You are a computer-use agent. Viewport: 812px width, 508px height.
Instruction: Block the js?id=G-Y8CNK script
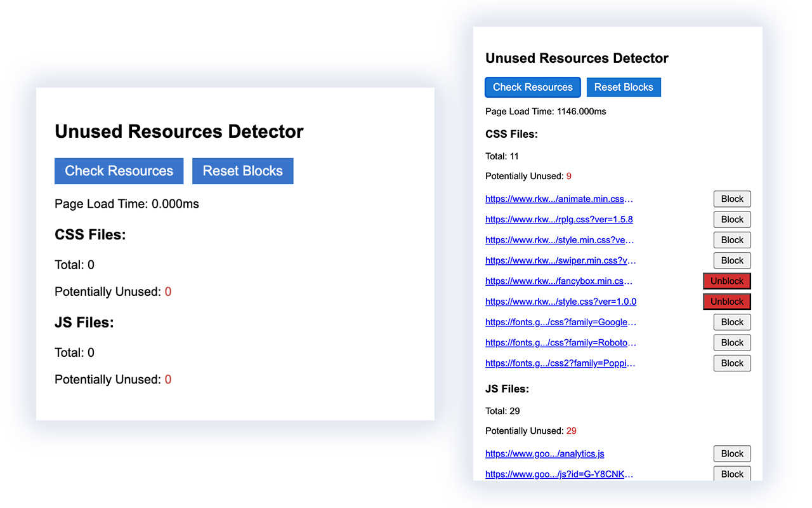pos(731,474)
